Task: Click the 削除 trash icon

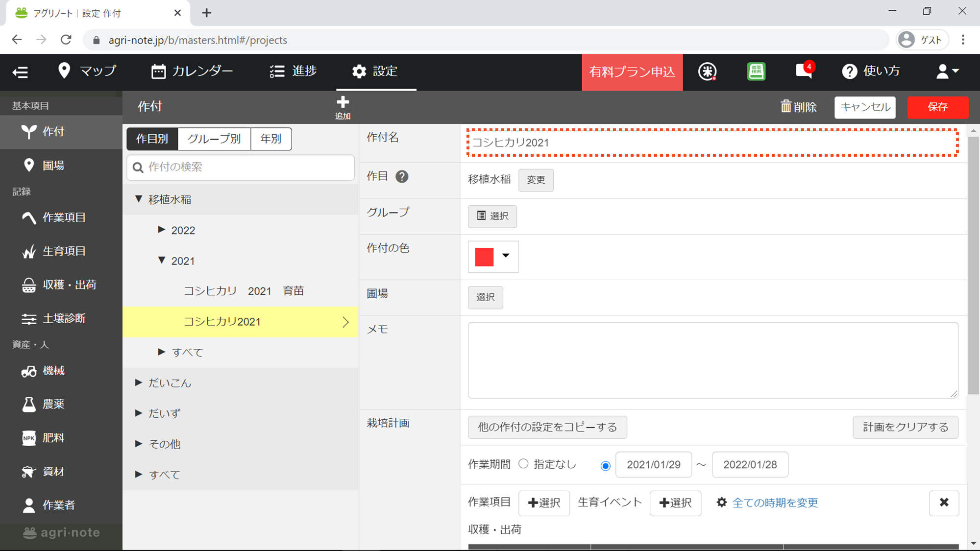Action: [786, 106]
